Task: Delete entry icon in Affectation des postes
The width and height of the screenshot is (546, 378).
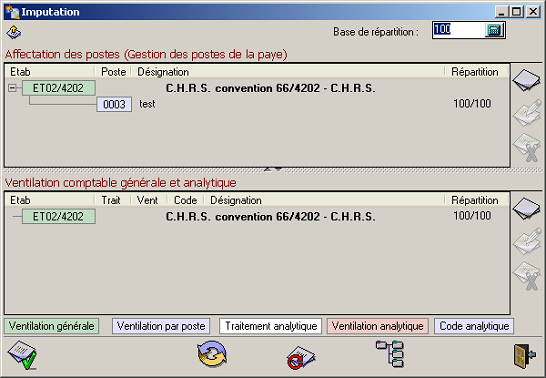Action: [528, 148]
